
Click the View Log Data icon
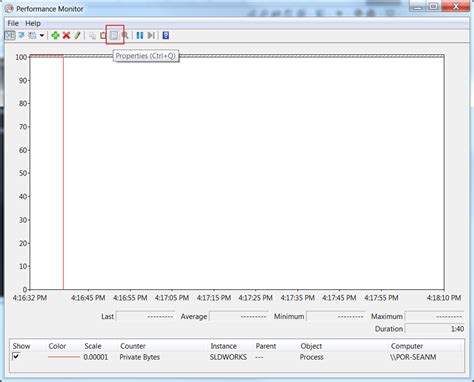click(21, 35)
